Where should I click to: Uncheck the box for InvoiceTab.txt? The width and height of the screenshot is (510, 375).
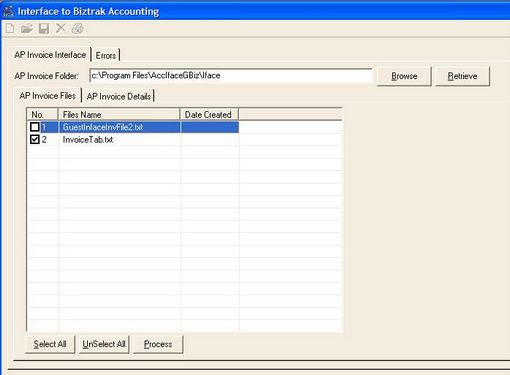coord(35,139)
